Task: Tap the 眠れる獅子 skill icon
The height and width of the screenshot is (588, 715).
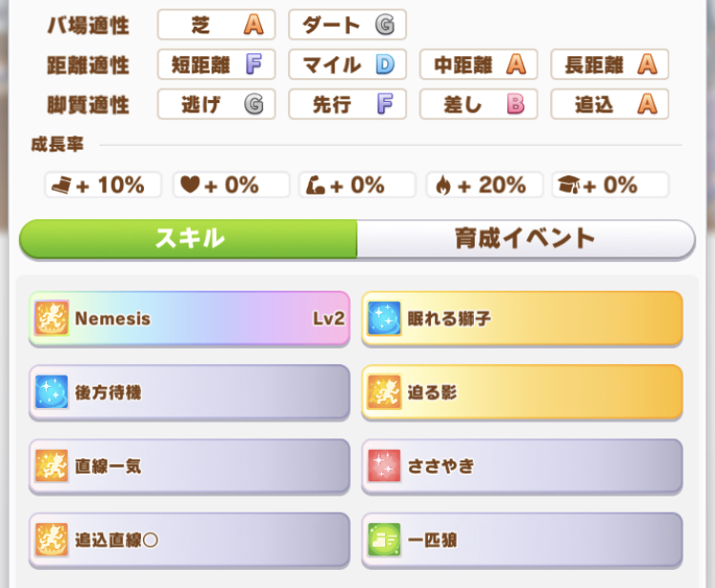Action: pyautogui.click(x=384, y=318)
